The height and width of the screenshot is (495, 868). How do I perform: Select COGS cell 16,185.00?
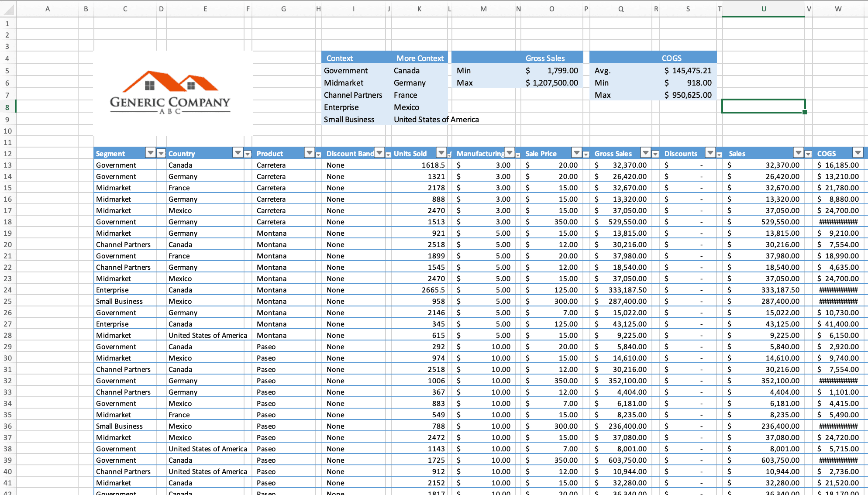click(x=838, y=165)
